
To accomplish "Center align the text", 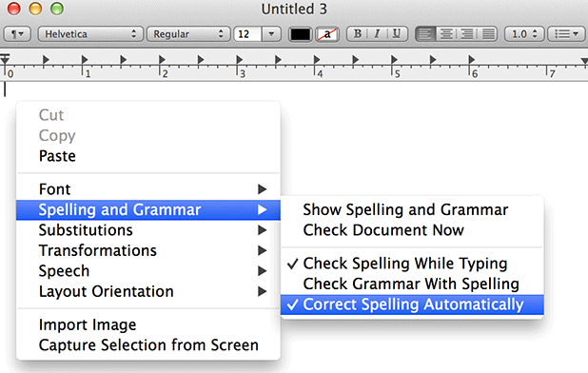I will tap(446, 34).
